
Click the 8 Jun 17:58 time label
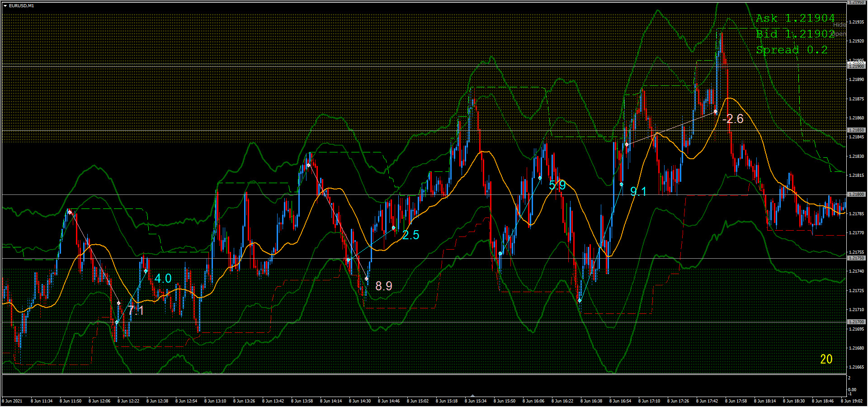pos(736,401)
